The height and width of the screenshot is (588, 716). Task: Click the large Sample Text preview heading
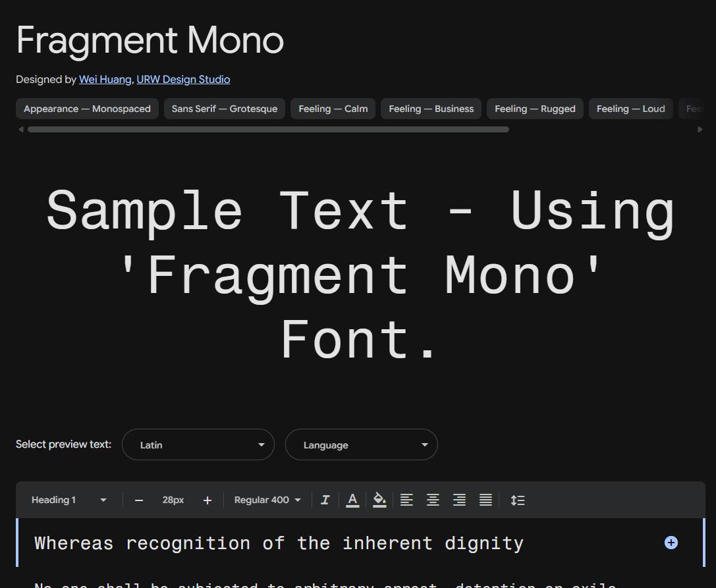click(360, 275)
